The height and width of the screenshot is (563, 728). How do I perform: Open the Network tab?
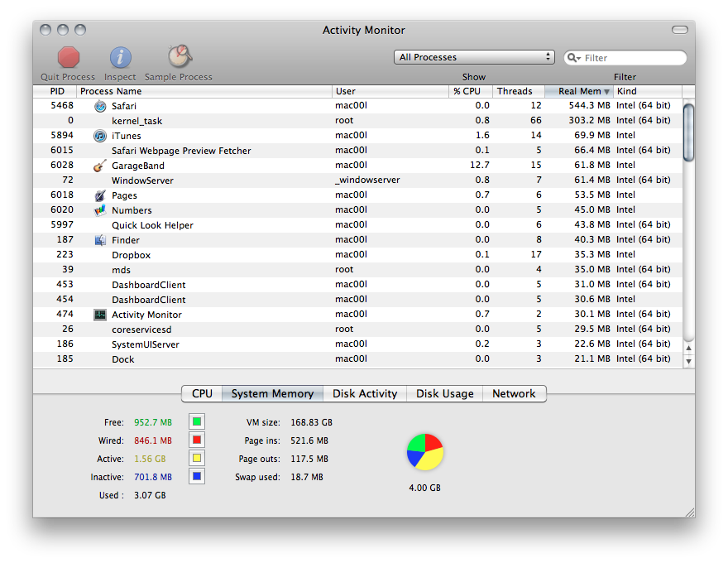[x=514, y=393]
